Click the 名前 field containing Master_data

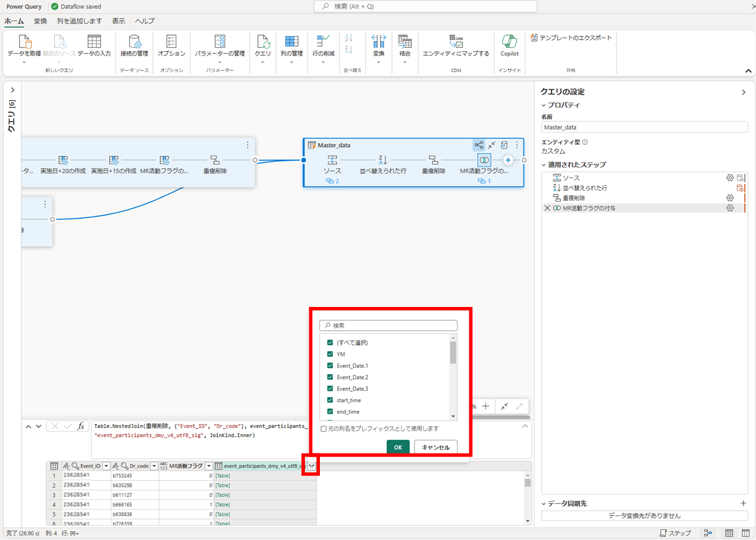(644, 127)
